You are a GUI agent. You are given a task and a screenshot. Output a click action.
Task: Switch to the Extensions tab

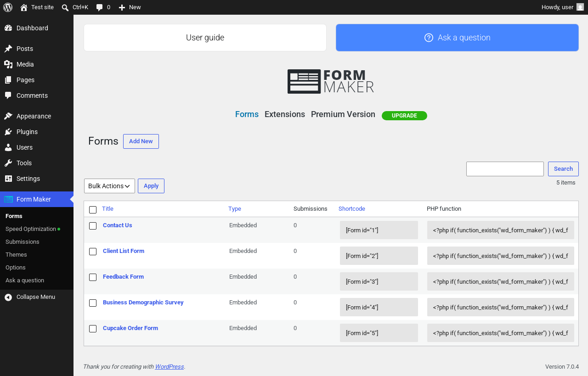285,114
